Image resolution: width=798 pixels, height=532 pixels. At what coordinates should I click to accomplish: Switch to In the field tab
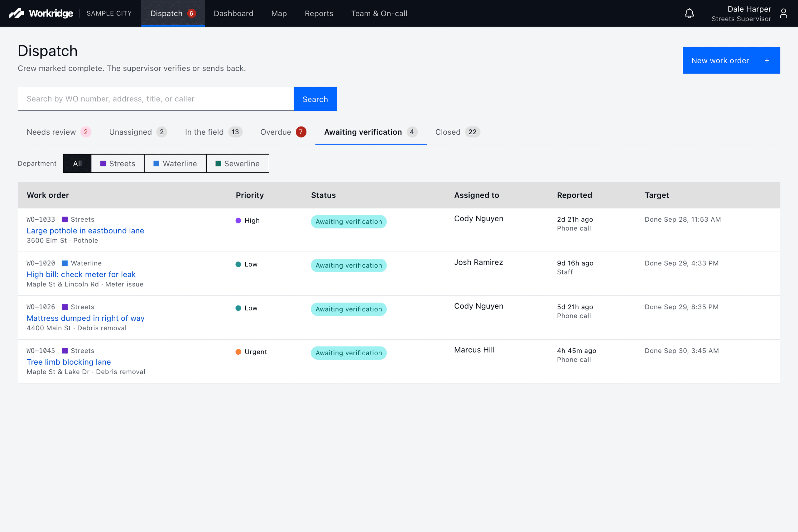point(214,132)
